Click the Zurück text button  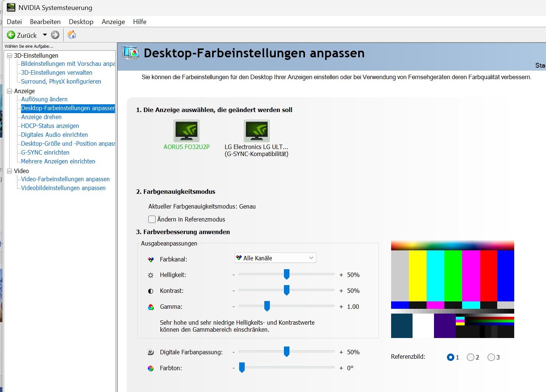27,35
